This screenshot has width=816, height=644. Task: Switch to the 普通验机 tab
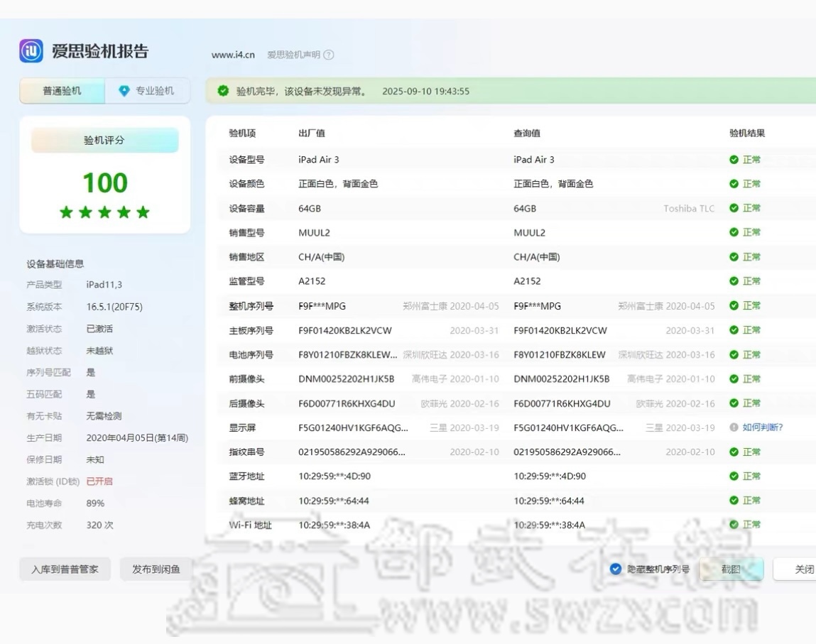62,91
